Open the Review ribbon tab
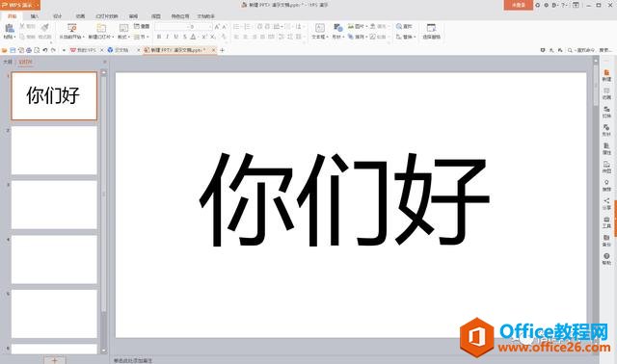617x364 pixels. tap(133, 16)
